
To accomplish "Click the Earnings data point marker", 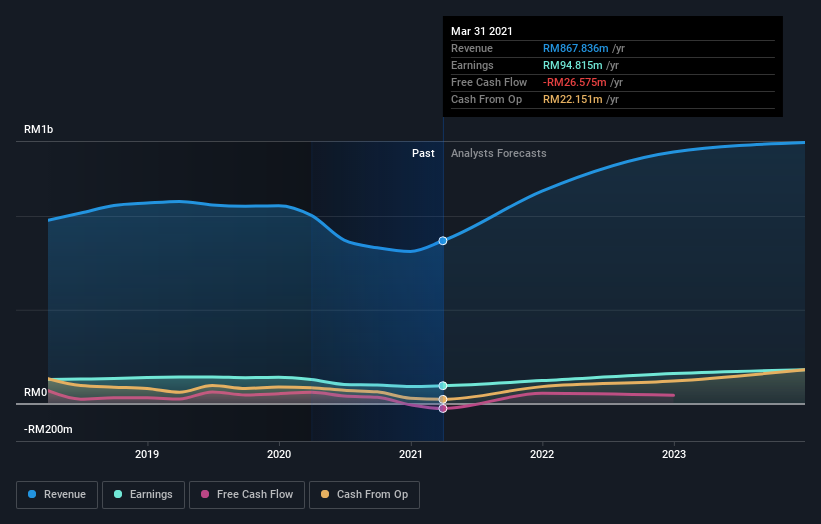I will tap(443, 386).
